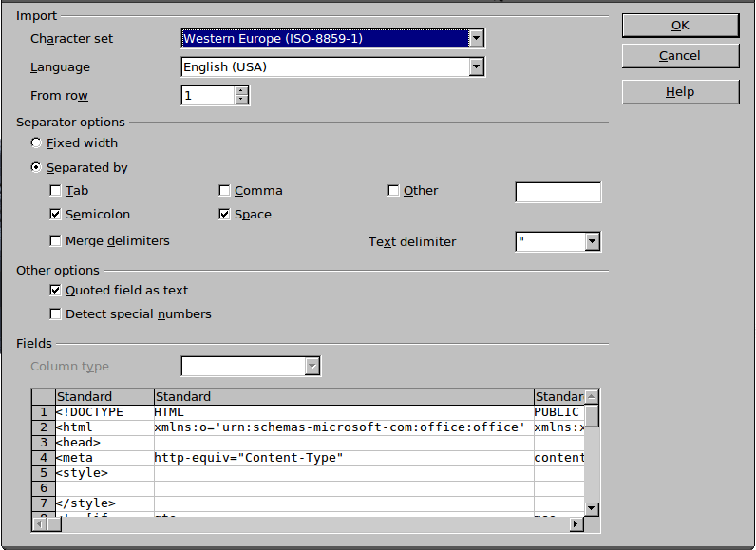Enable Merge delimiters checkbox

coord(55,241)
